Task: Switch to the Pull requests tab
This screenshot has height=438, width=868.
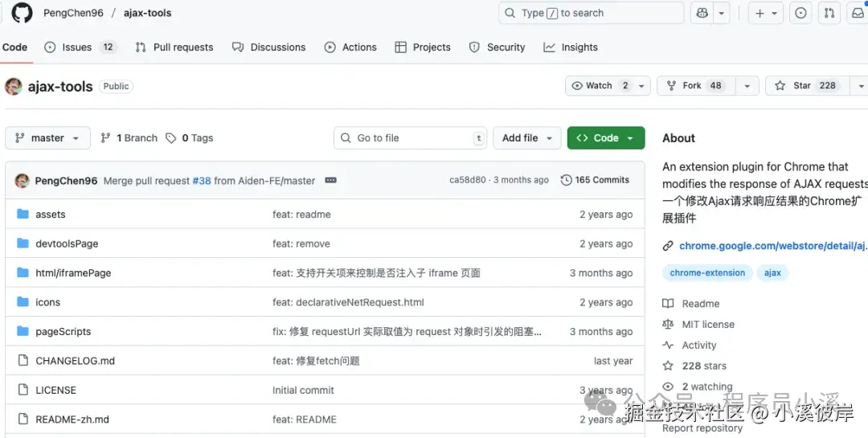Action: click(x=174, y=47)
